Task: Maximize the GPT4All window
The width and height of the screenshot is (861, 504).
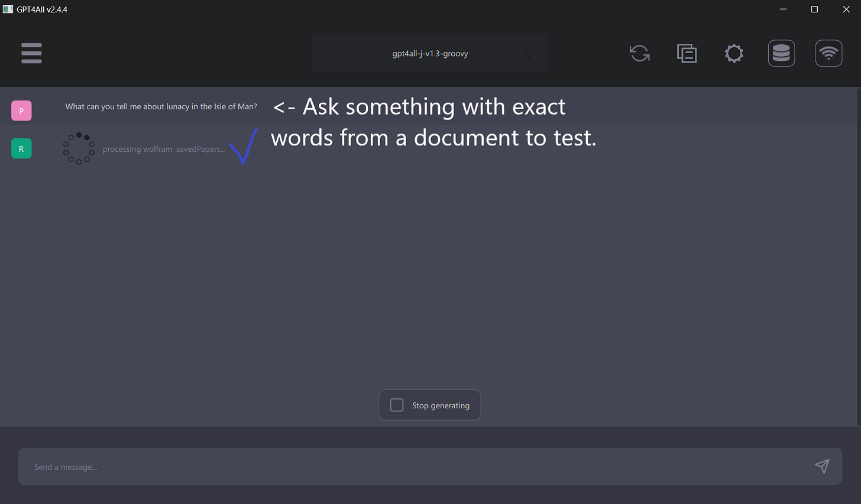Action: 814,9
